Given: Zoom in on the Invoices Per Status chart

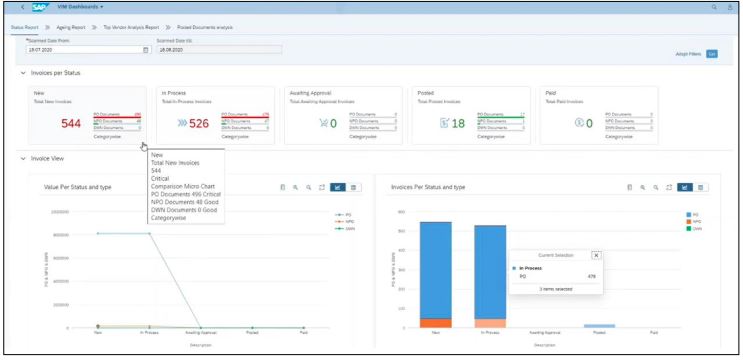Looking at the screenshot, I should 643,188.
